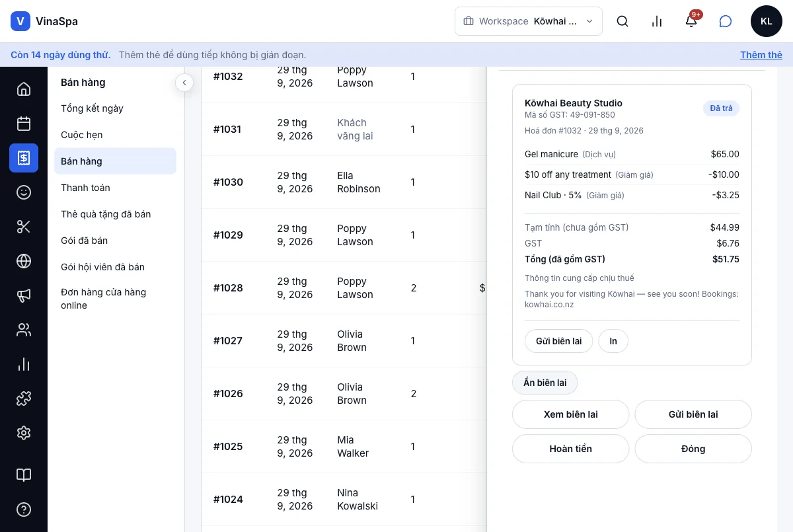The image size is (793, 532).
Task: Open the smiley Clients icon in sidebar
Action: click(24, 192)
